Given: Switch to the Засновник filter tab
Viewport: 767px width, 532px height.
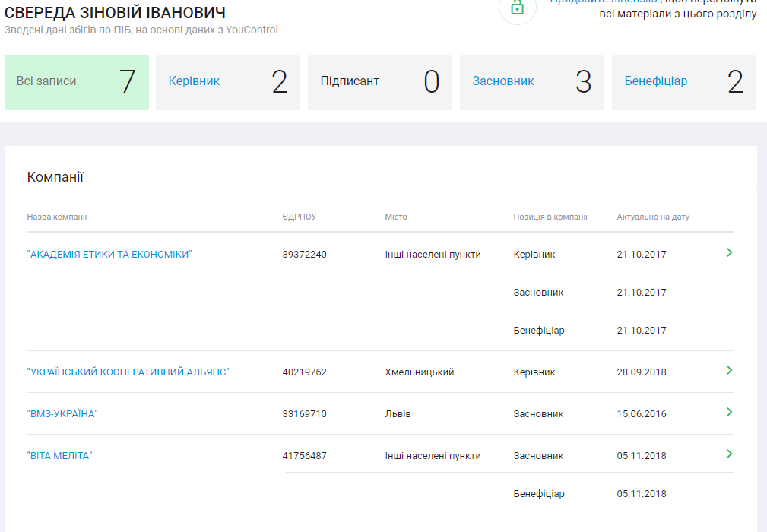Looking at the screenshot, I should pyautogui.click(x=531, y=82).
